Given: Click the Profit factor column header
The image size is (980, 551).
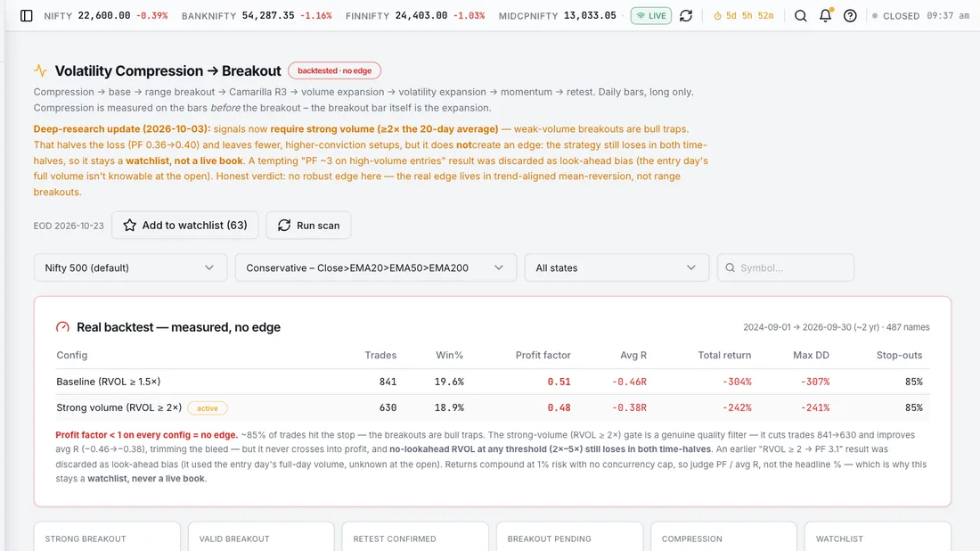Looking at the screenshot, I should [543, 355].
